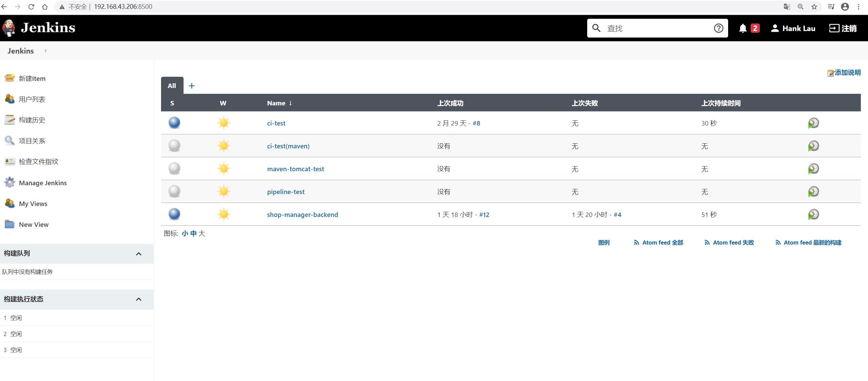
Task: Click the schedule build icon for ci-test
Action: (813, 123)
